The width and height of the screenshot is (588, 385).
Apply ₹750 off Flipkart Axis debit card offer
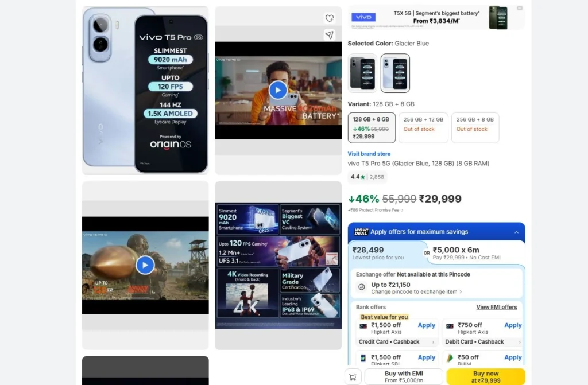point(513,325)
